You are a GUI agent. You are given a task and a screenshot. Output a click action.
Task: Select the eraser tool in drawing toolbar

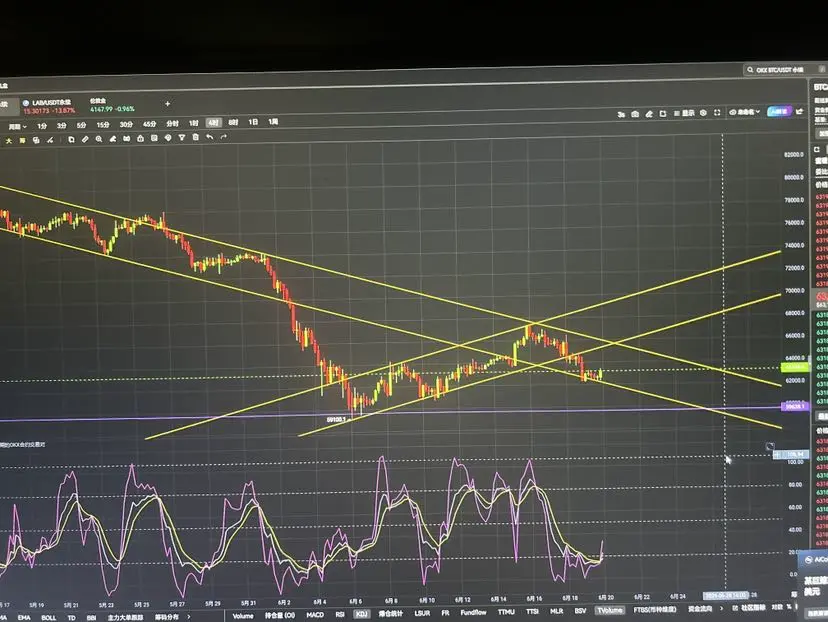112,139
